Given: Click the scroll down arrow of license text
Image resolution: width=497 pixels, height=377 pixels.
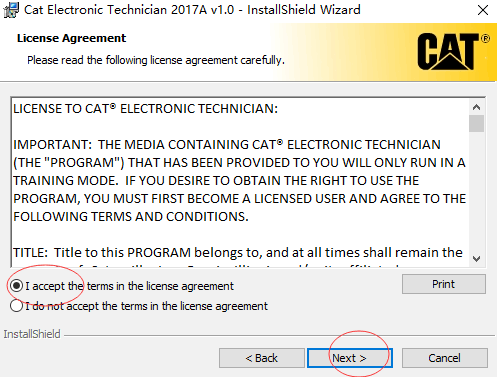Looking at the screenshot, I should coord(476,259).
